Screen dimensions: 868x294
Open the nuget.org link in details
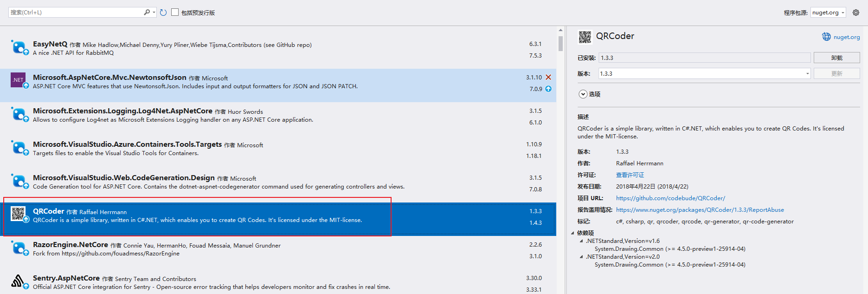click(847, 37)
